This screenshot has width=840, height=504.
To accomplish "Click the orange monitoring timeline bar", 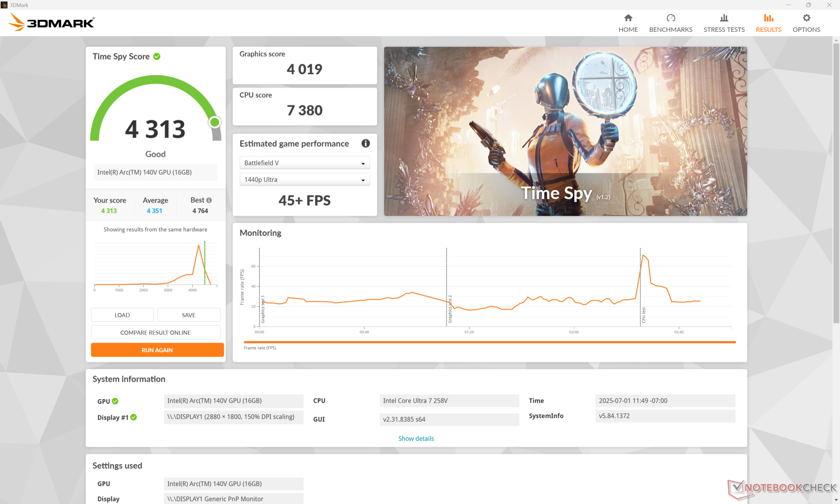I will (x=489, y=342).
